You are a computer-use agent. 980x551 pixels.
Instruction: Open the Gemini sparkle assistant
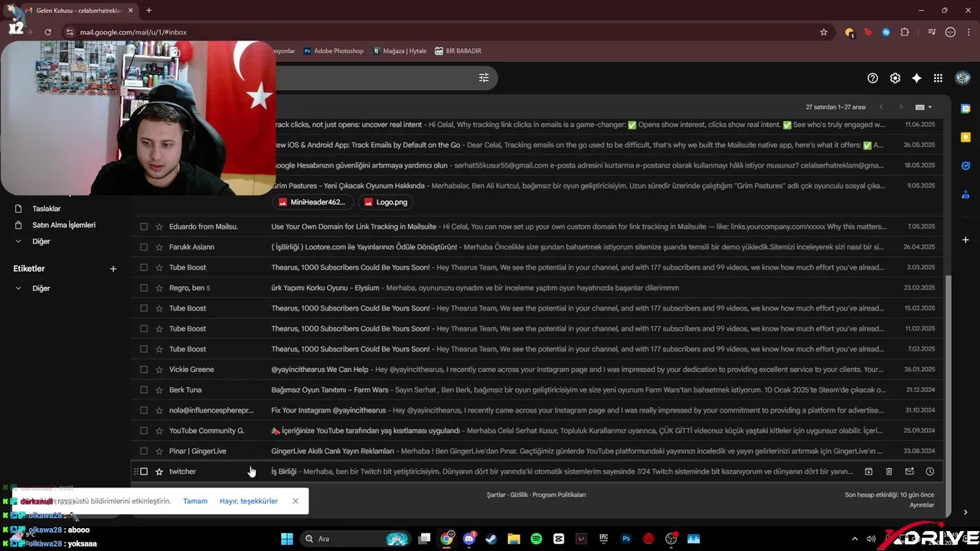[x=916, y=78]
